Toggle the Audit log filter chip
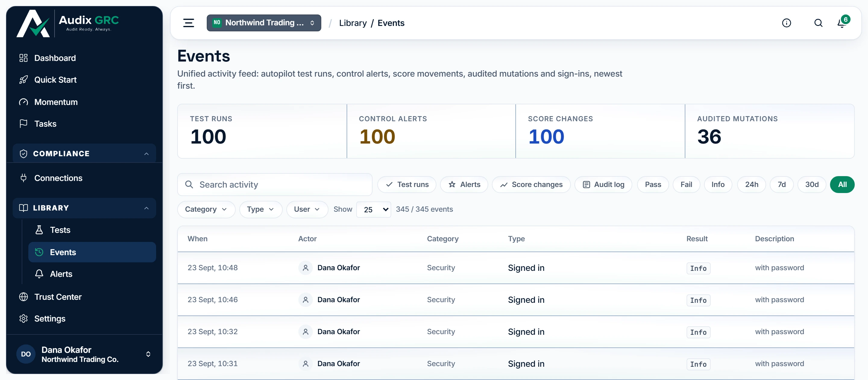The height and width of the screenshot is (380, 868). [x=603, y=185]
